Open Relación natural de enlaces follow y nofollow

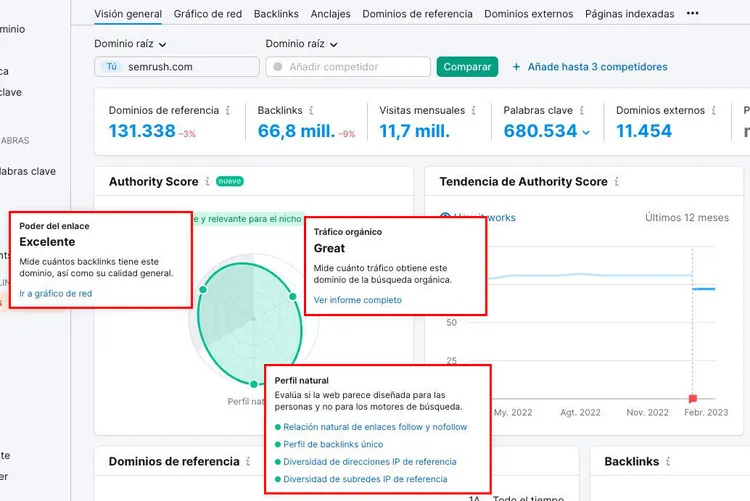coord(375,427)
